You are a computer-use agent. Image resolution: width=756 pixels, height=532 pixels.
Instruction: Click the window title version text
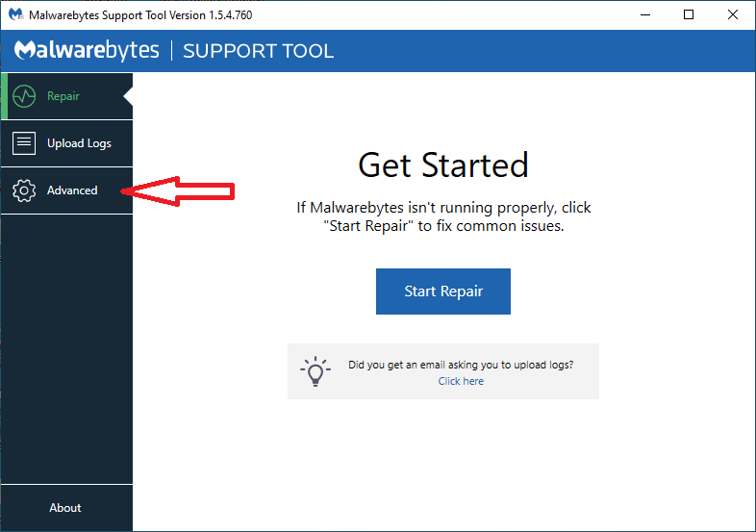[140, 15]
